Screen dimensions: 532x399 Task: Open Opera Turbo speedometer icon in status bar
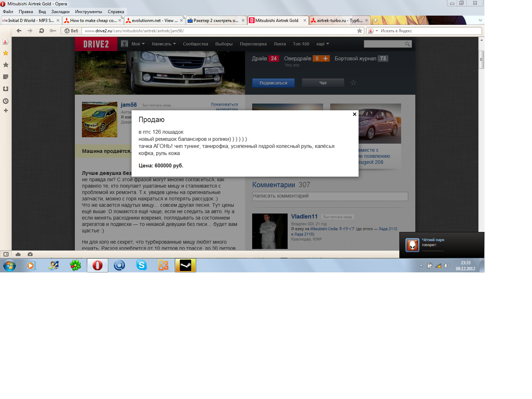pos(30,254)
